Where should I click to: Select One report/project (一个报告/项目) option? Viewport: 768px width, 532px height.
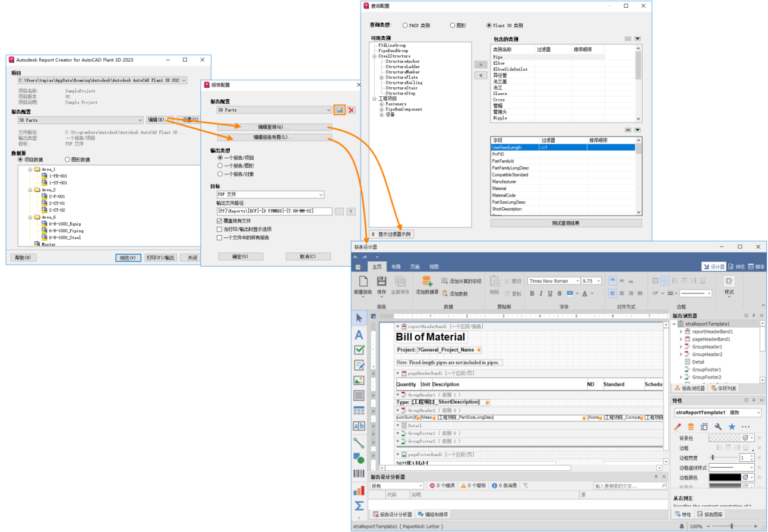(x=221, y=158)
